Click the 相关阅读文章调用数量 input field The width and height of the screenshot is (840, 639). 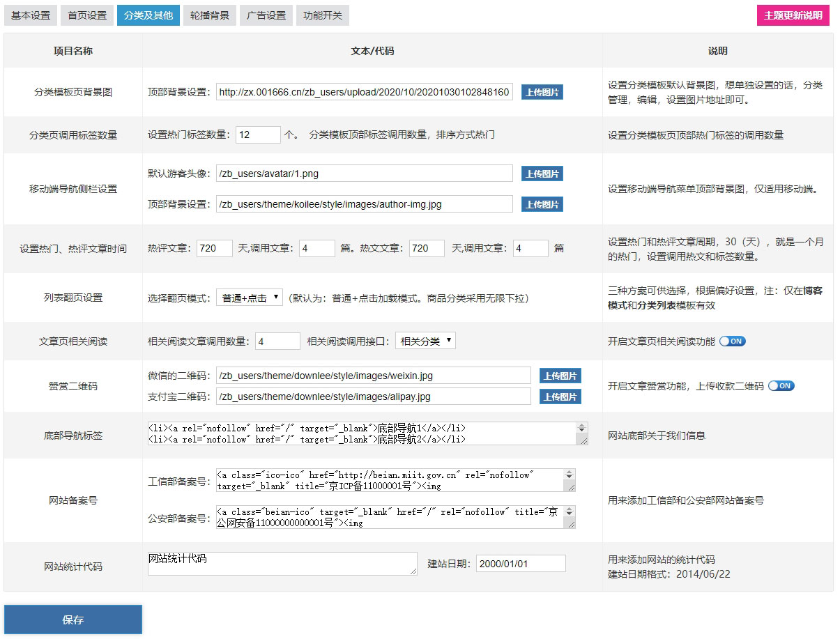[x=277, y=341]
